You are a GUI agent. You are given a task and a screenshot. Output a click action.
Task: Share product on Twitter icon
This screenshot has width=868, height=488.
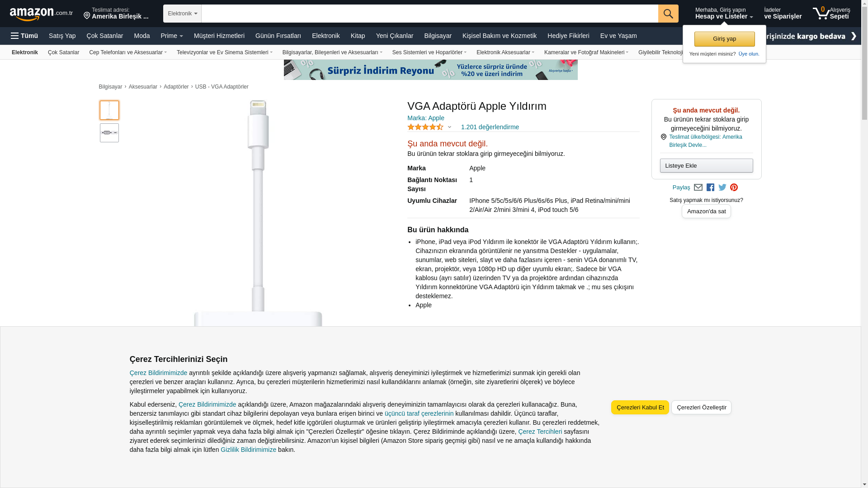pos(722,188)
